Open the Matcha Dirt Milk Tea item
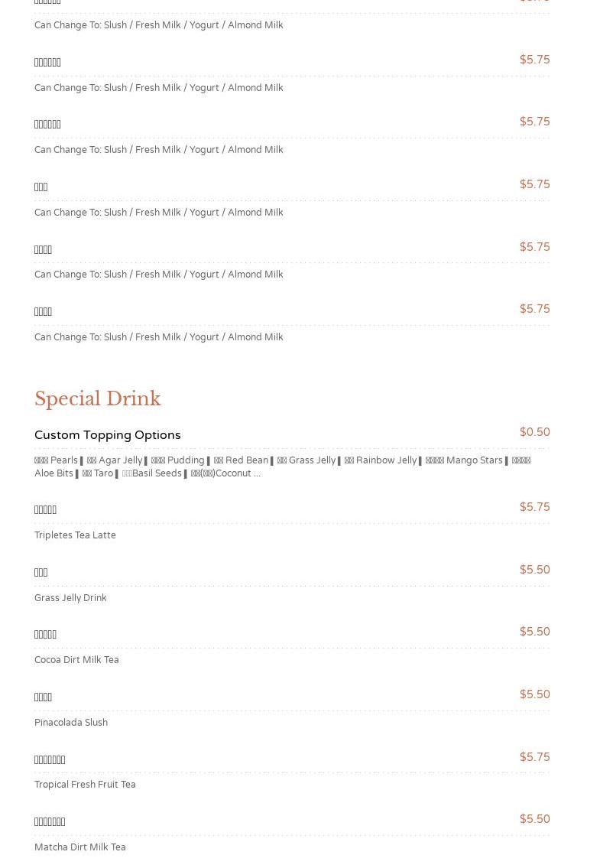 pos(80,847)
